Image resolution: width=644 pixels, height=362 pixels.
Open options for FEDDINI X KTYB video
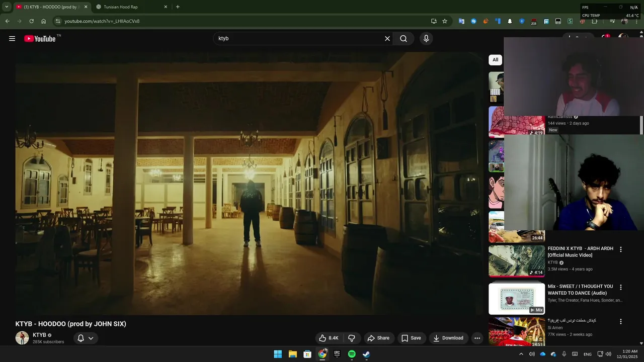(x=621, y=249)
